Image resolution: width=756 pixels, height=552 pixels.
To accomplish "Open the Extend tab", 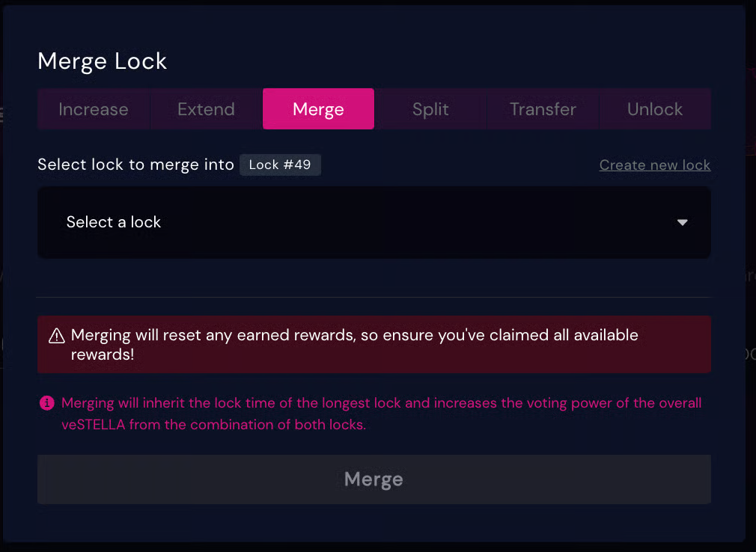I will tap(206, 109).
